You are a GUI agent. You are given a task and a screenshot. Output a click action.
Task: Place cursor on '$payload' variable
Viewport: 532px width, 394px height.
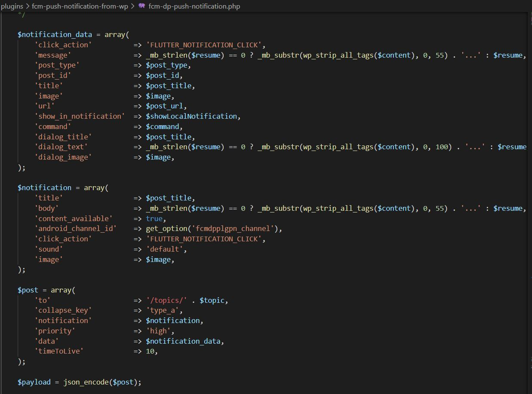[x=34, y=382]
